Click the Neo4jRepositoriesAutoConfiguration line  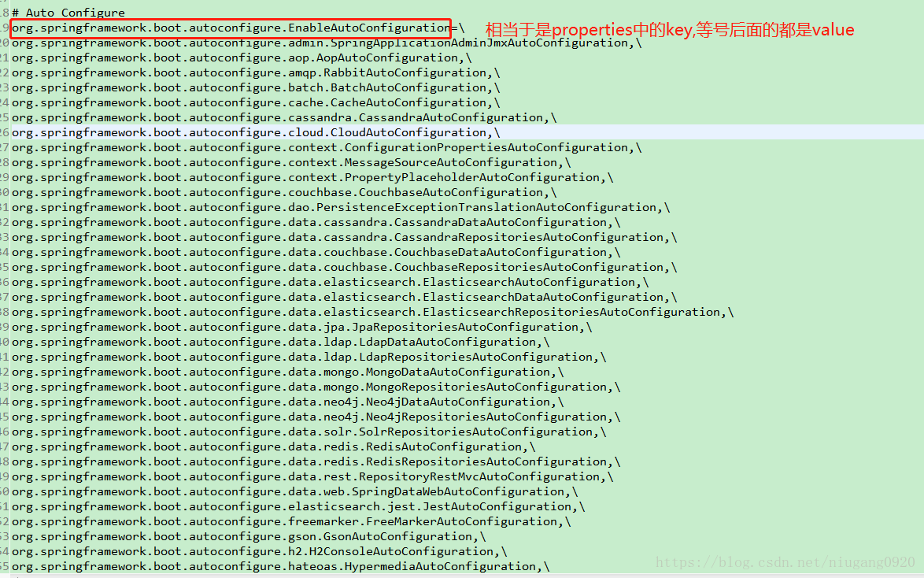[316, 417]
